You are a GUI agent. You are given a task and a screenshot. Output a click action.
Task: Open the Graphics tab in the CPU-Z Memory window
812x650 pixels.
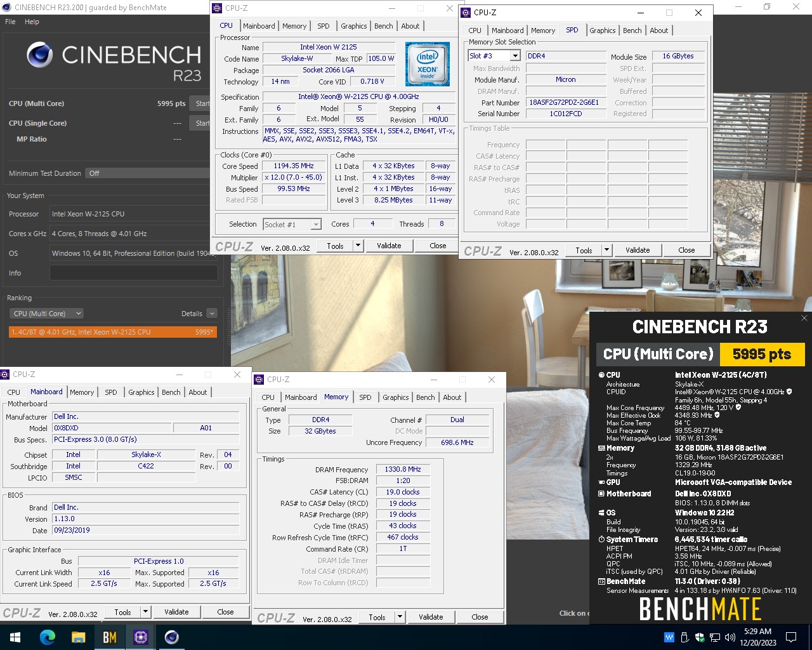395,397
